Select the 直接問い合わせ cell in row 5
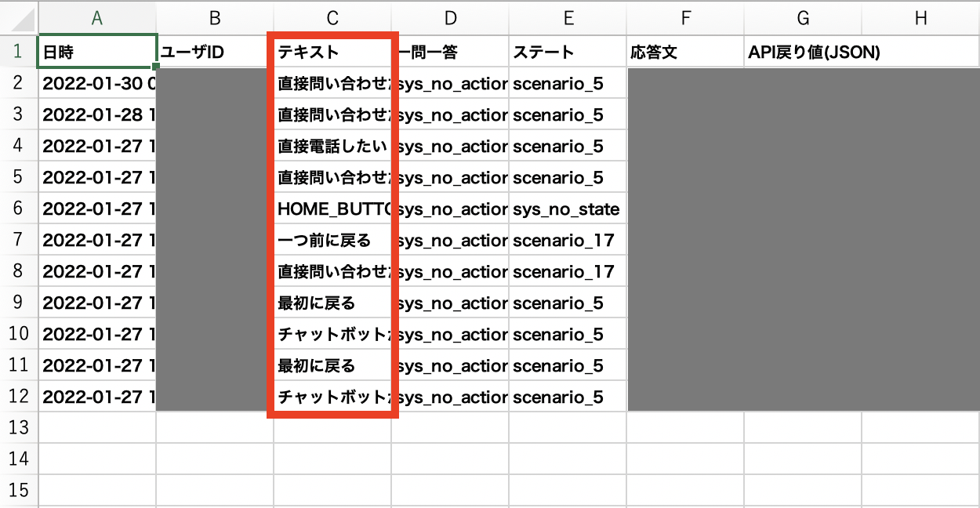 (x=332, y=177)
